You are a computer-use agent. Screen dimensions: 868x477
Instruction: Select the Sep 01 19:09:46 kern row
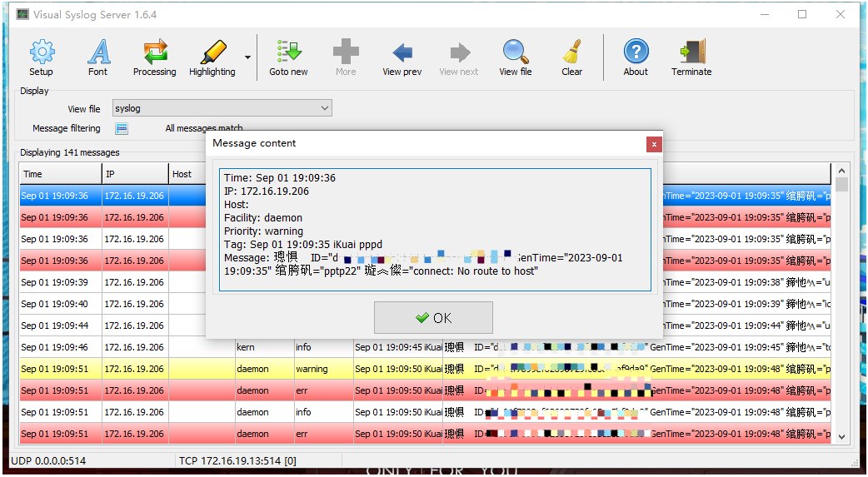coord(425,347)
